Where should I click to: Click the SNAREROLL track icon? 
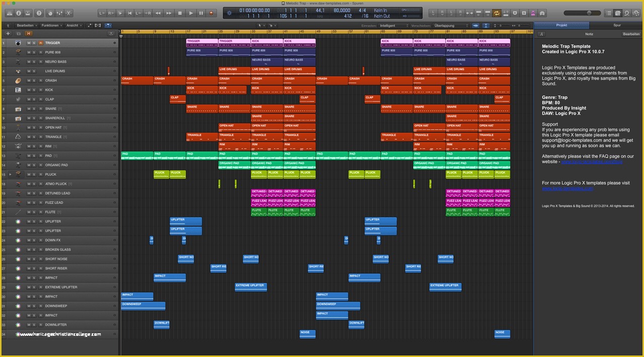click(x=18, y=118)
